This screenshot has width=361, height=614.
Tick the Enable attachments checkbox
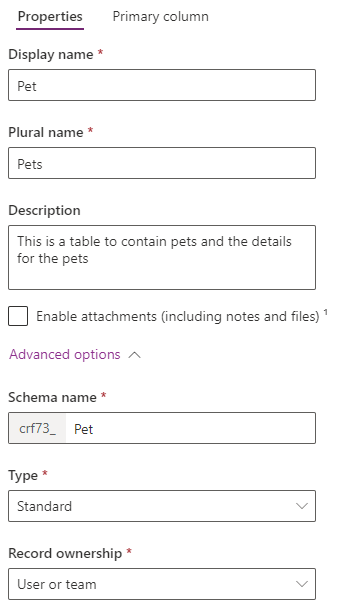pos(18,316)
